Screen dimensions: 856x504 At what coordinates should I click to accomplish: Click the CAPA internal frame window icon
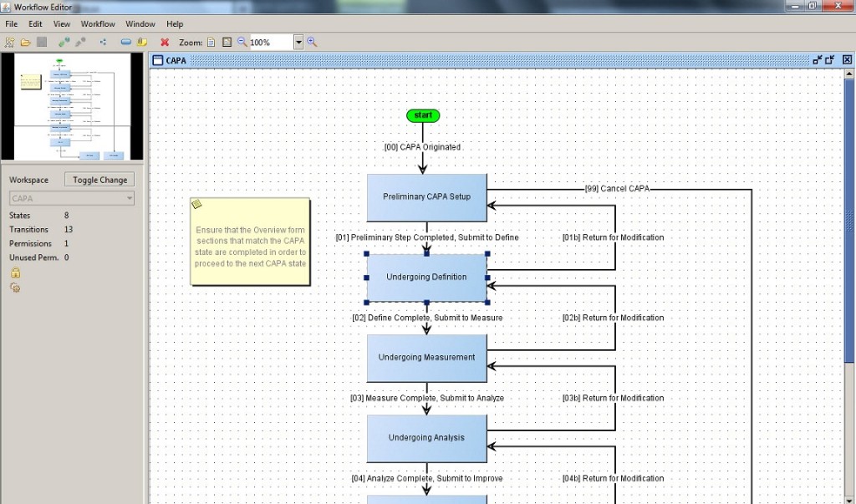click(x=157, y=60)
